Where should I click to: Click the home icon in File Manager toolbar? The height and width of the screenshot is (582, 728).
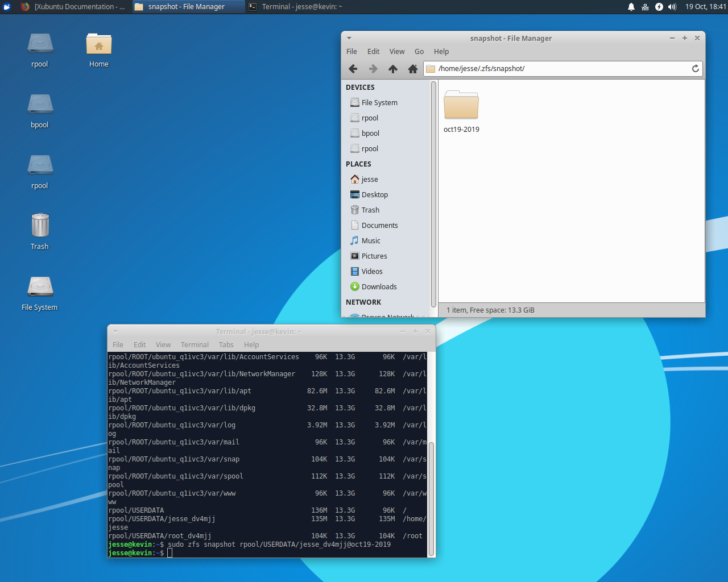point(413,69)
